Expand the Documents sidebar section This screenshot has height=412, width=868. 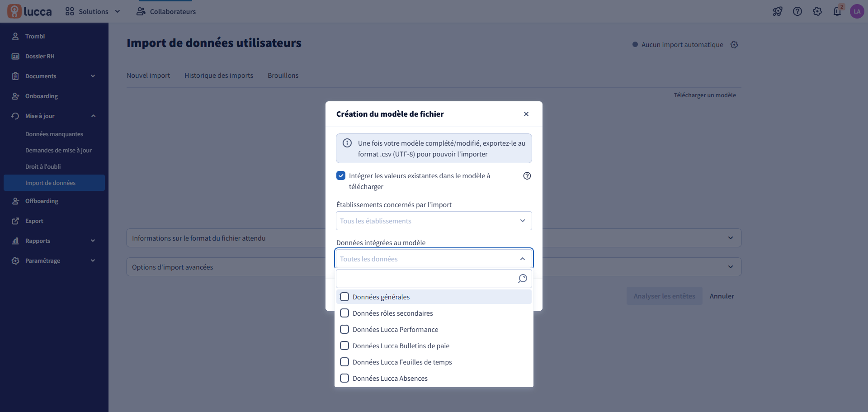pyautogui.click(x=93, y=76)
